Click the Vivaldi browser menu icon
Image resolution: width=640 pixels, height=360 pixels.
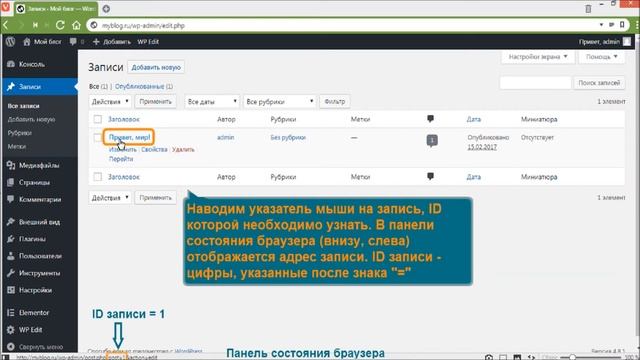[5, 7]
